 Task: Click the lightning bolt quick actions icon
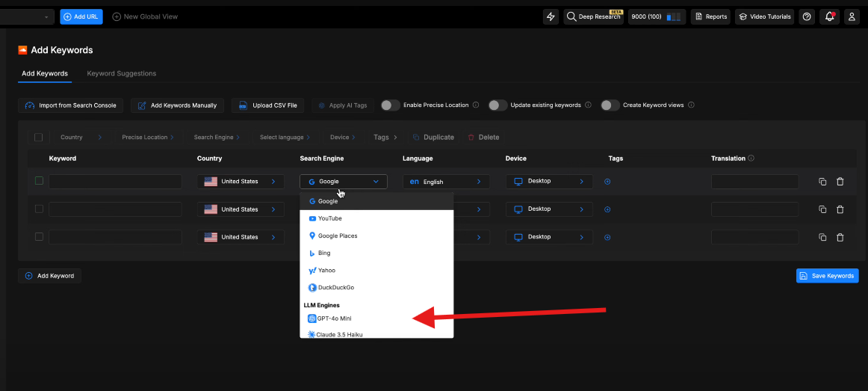pos(551,16)
